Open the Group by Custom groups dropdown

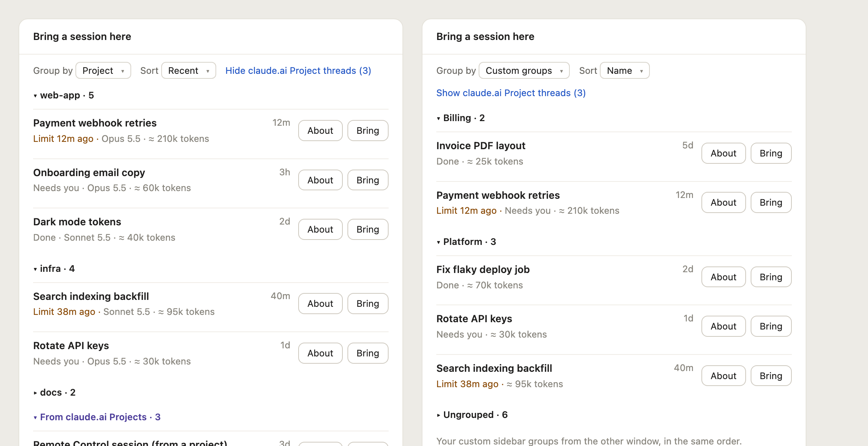coord(524,71)
